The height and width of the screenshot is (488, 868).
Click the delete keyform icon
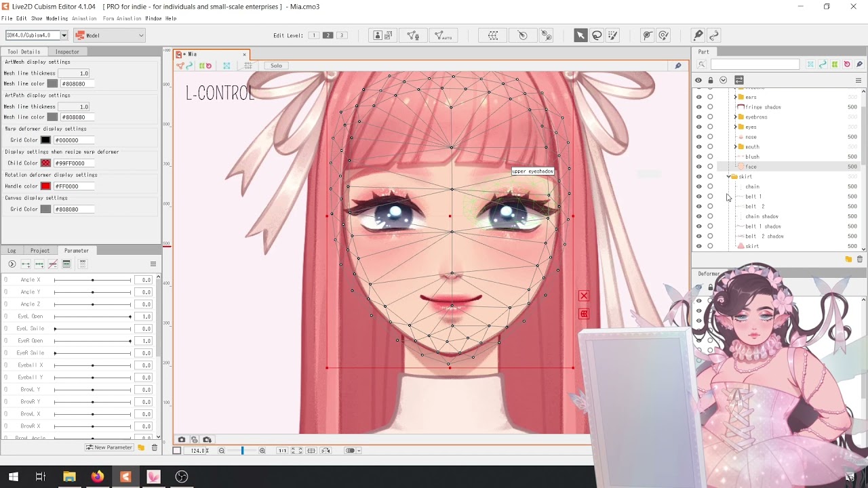tap(53, 264)
